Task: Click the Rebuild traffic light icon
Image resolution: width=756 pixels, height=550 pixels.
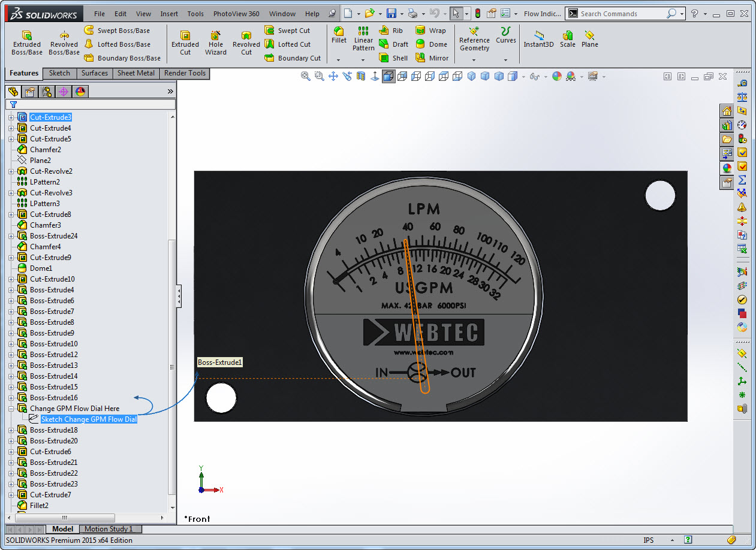Action: point(478,13)
